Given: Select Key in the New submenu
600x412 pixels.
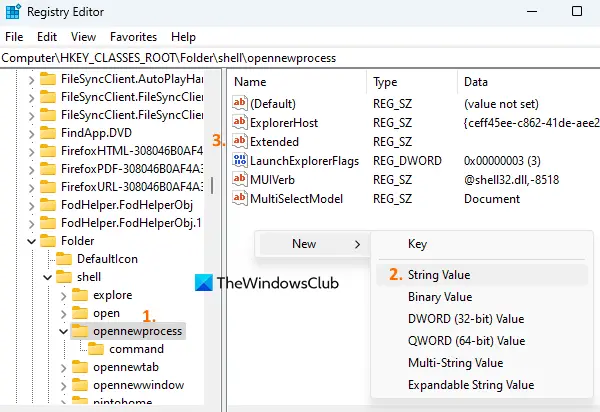Looking at the screenshot, I should [x=482, y=244].
